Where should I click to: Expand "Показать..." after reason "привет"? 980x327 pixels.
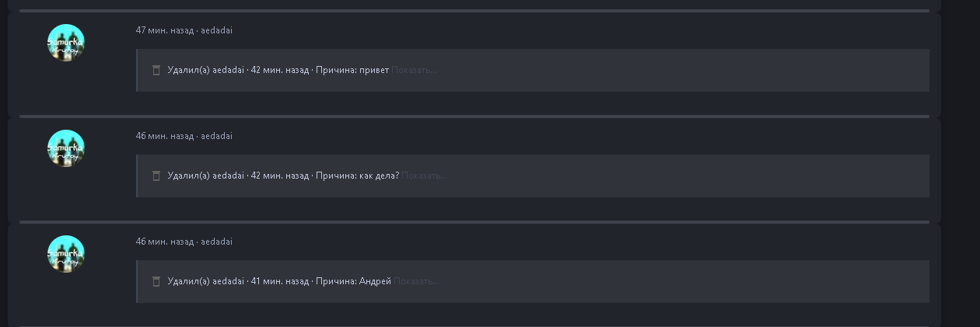coord(415,70)
